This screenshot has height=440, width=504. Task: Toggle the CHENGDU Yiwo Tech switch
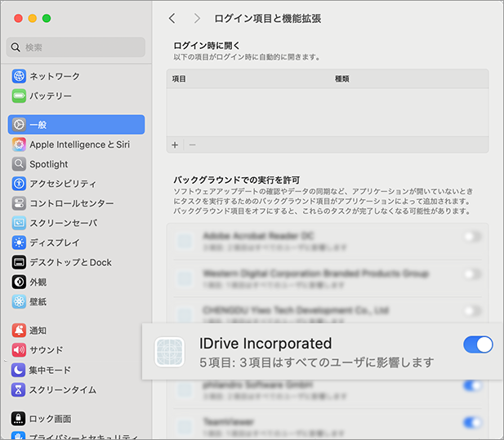click(472, 311)
